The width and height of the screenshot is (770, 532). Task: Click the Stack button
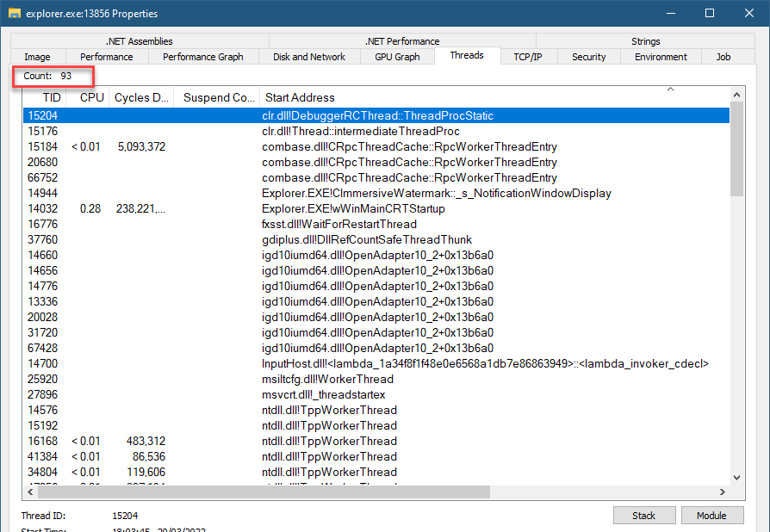pyautogui.click(x=643, y=516)
